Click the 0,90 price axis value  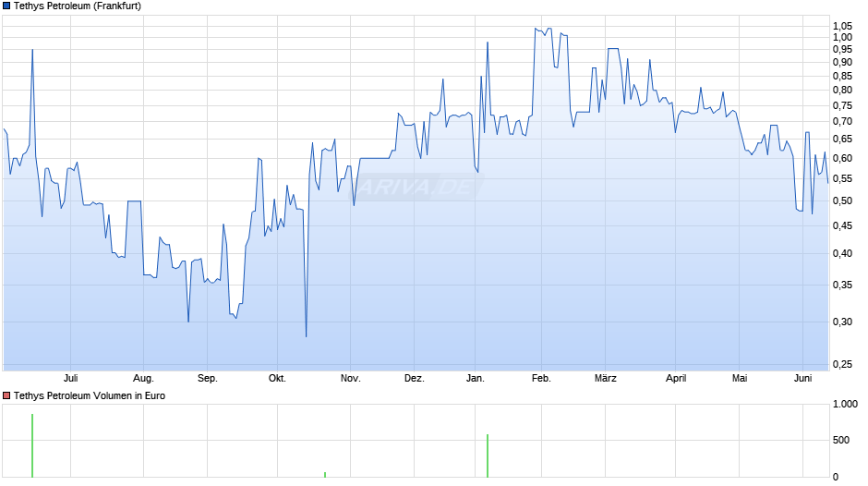pyautogui.click(x=842, y=62)
